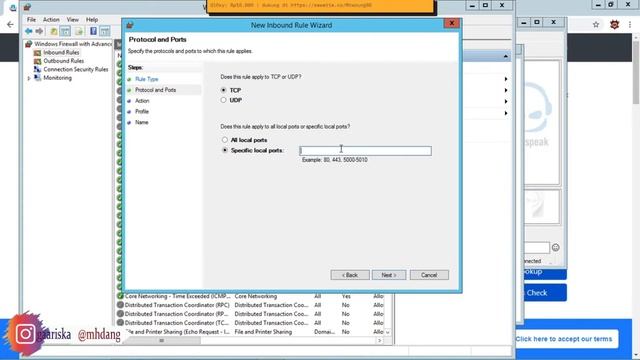Go to the Rule Type wizard step

[x=147, y=79]
